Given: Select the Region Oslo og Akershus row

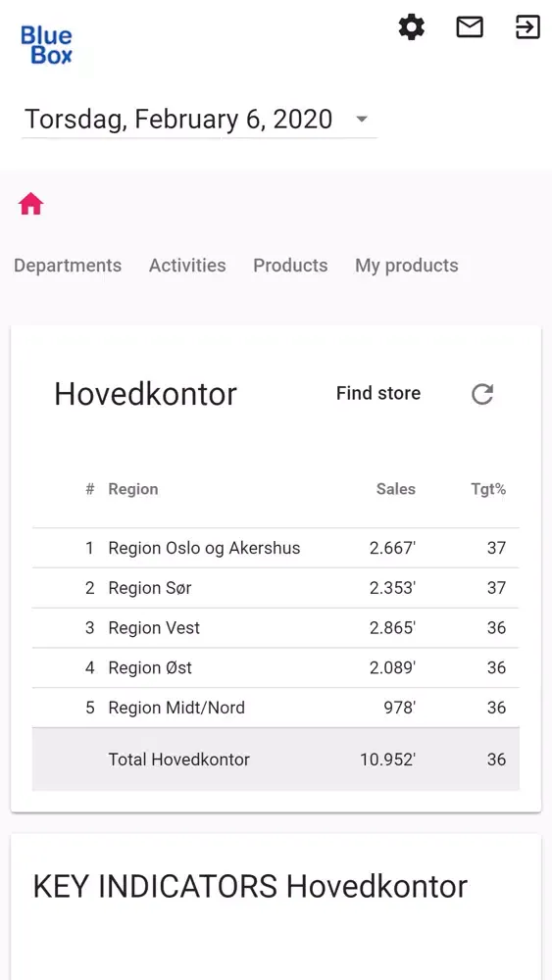Looking at the screenshot, I should pyautogui.click(x=276, y=548).
